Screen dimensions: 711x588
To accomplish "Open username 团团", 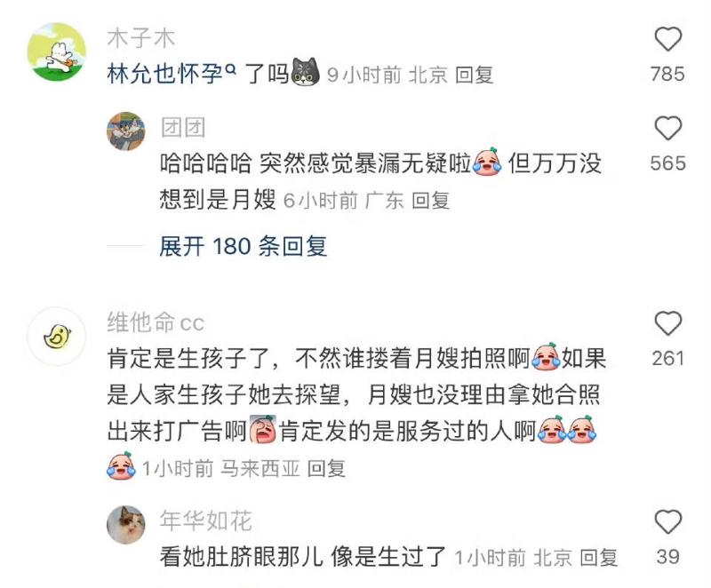I will tap(183, 127).
